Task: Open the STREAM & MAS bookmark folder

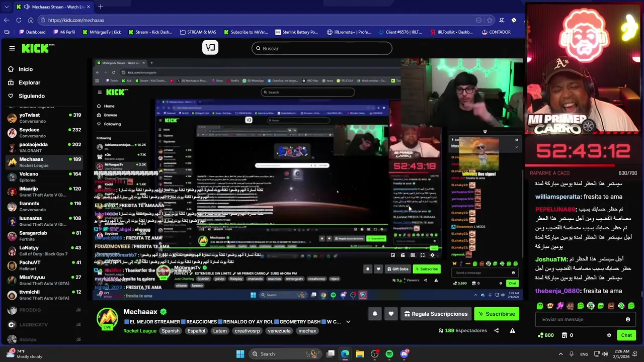Action: (198, 32)
